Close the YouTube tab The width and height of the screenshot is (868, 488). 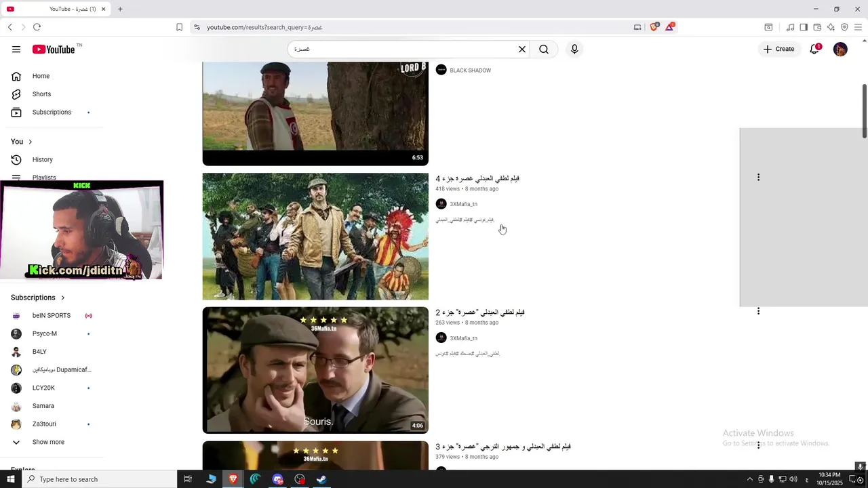pyautogui.click(x=104, y=9)
